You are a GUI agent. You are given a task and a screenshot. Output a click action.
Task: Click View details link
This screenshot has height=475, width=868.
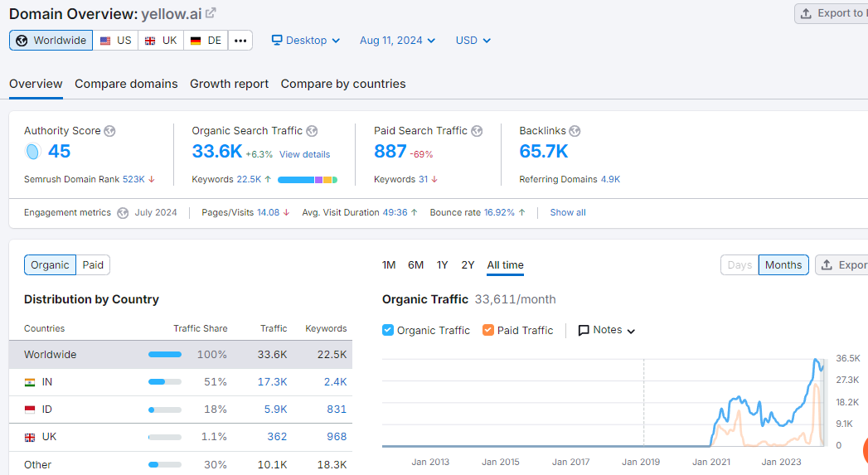[x=304, y=154]
